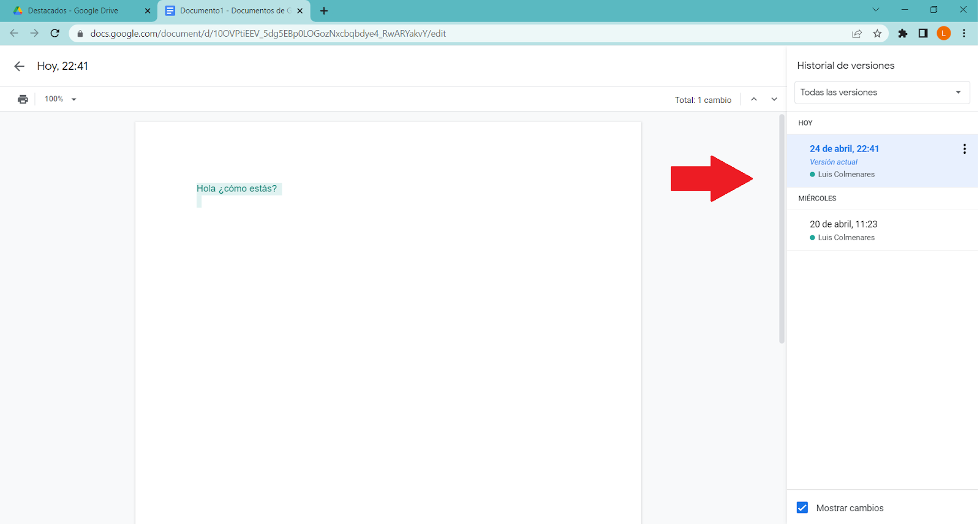The width and height of the screenshot is (980, 524).
Task: Open the Todas las versiones dropdown
Action: [x=882, y=93]
